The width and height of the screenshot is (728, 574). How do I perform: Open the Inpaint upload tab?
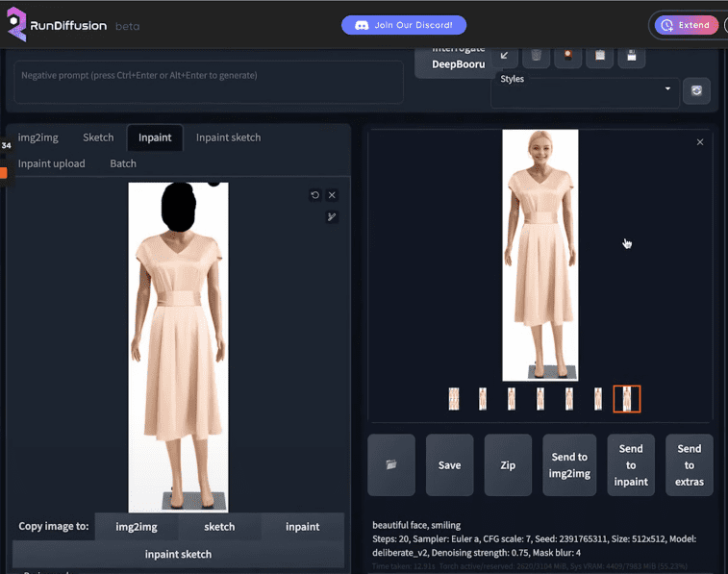(x=52, y=163)
